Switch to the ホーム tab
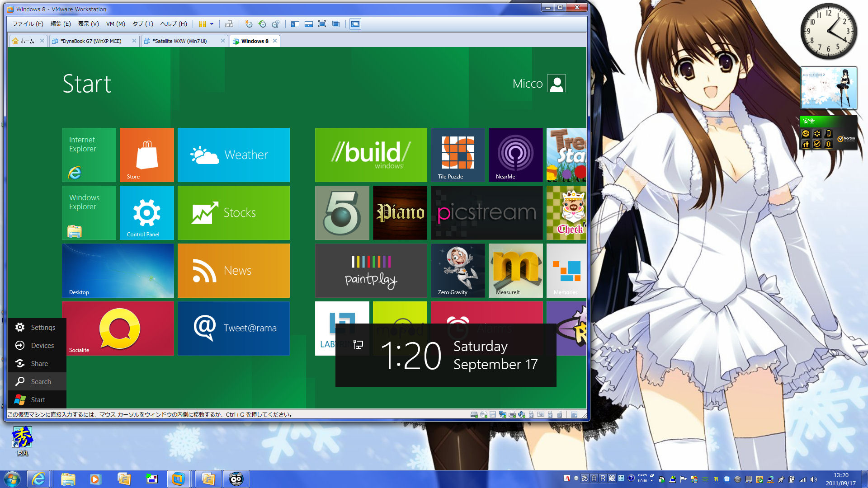The height and width of the screenshot is (488, 868). [27, 41]
